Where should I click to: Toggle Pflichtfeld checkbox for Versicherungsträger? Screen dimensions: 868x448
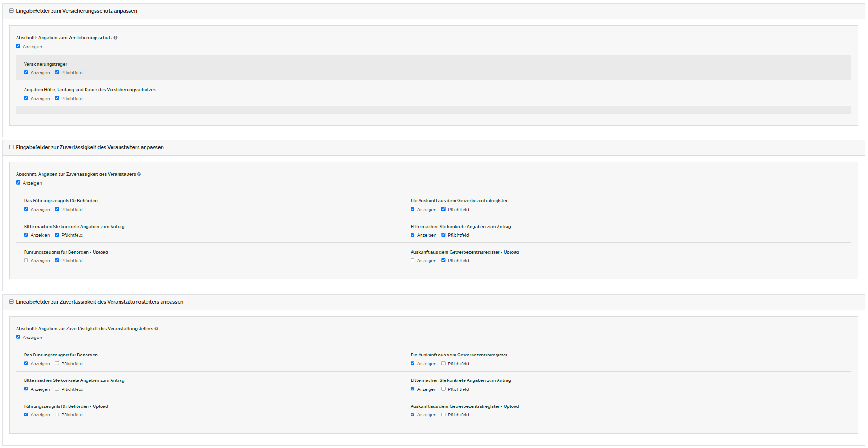point(57,73)
